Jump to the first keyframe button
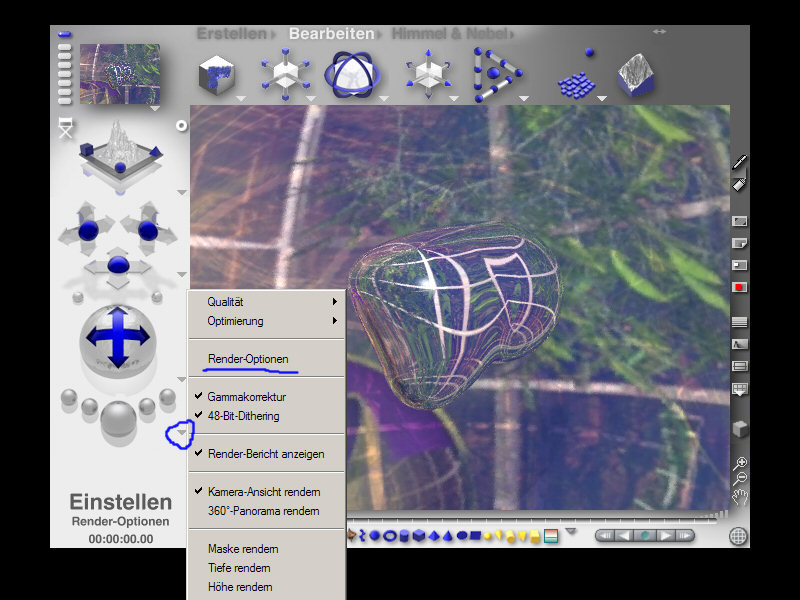Viewport: 800px width, 600px height. (605, 536)
